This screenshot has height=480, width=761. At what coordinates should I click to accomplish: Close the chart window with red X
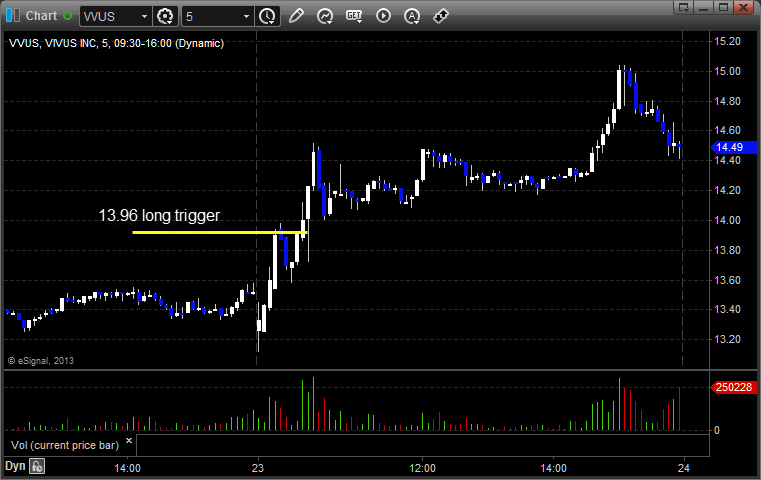tap(743, 7)
